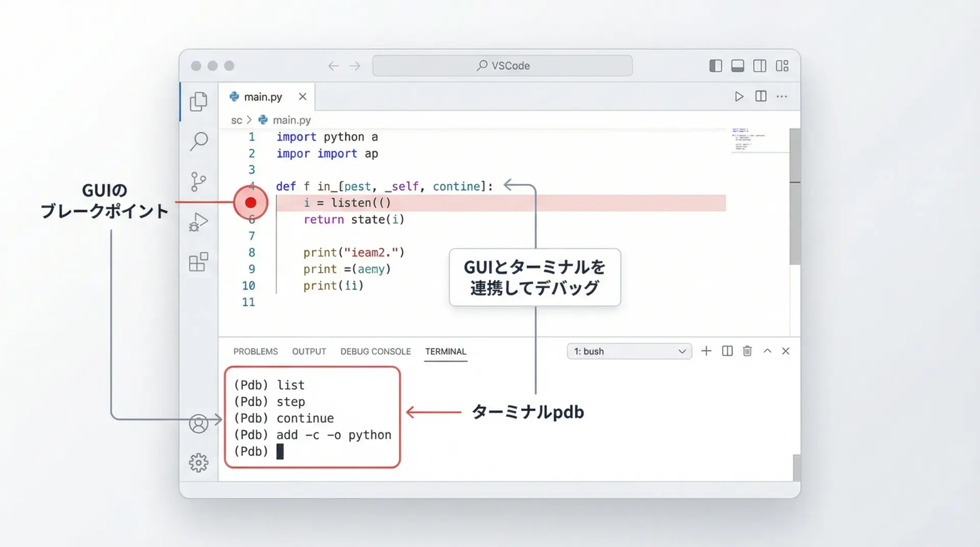Toggle the primary side bar layout icon
The image size is (980, 547).
[716, 66]
